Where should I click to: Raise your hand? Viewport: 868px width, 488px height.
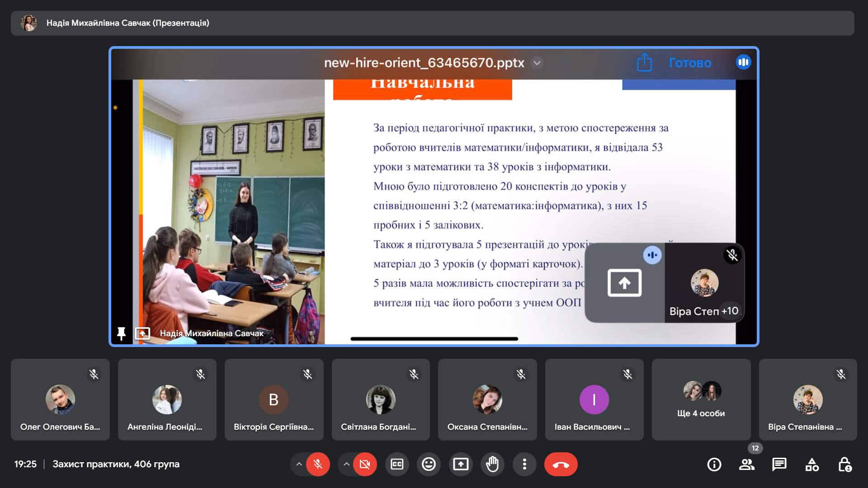pyautogui.click(x=492, y=464)
